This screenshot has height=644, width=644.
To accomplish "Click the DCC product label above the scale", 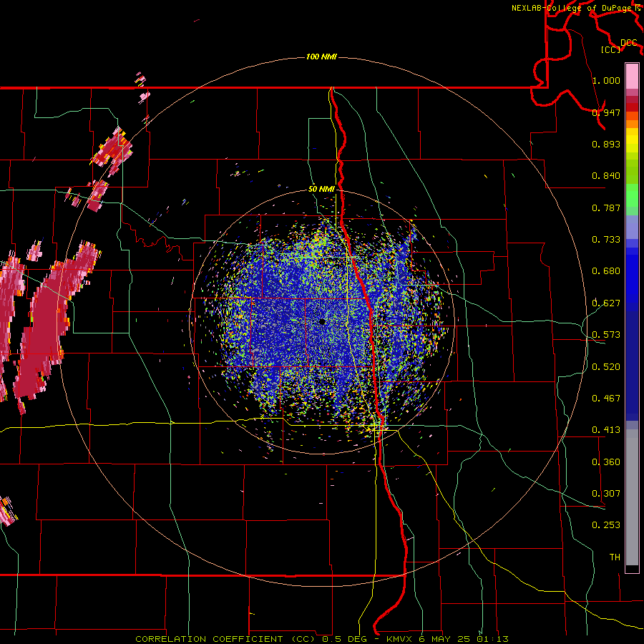I will click(628, 43).
